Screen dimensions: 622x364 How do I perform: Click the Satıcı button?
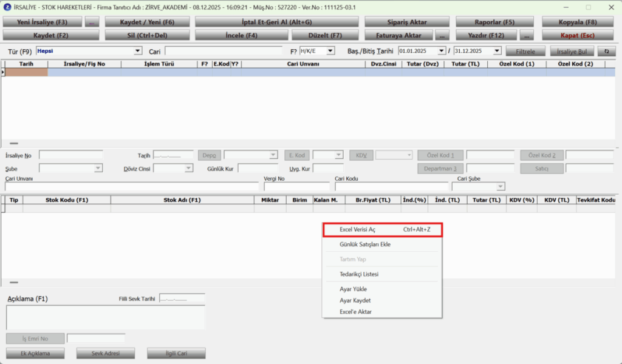click(542, 168)
